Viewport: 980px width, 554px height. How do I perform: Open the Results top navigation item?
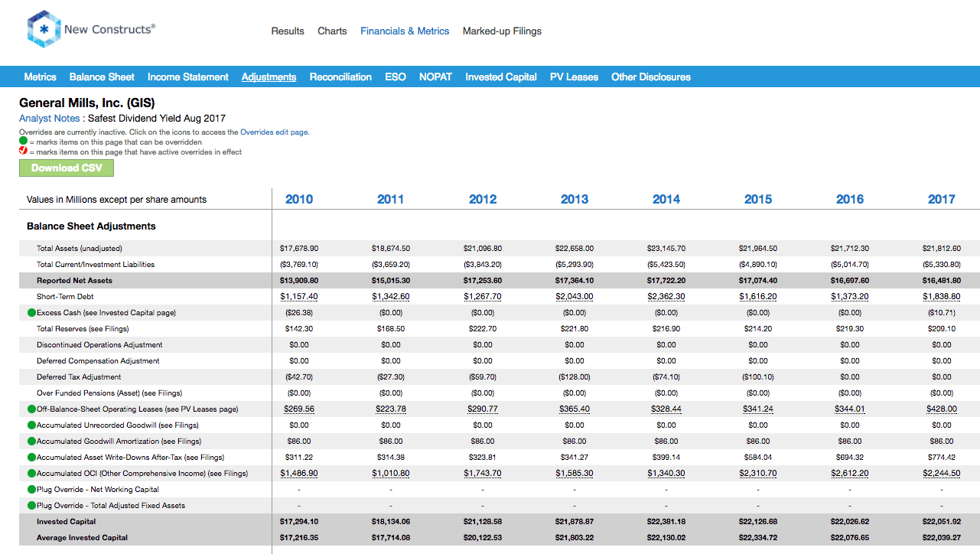click(288, 31)
